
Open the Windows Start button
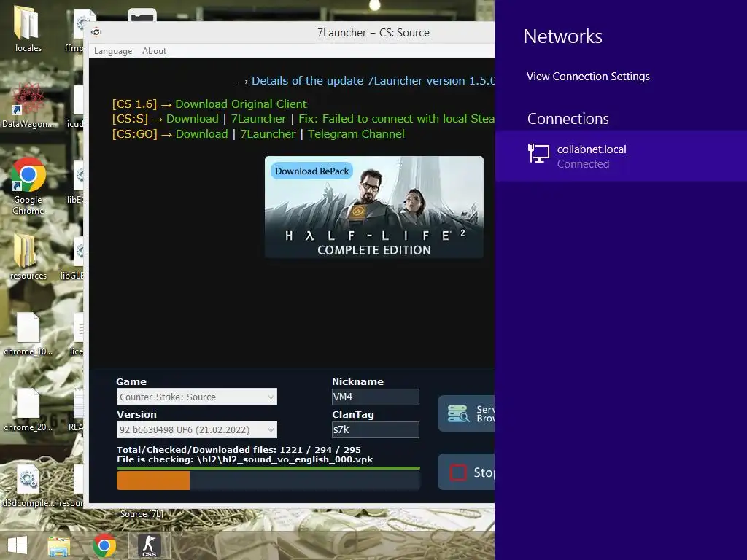point(18,545)
